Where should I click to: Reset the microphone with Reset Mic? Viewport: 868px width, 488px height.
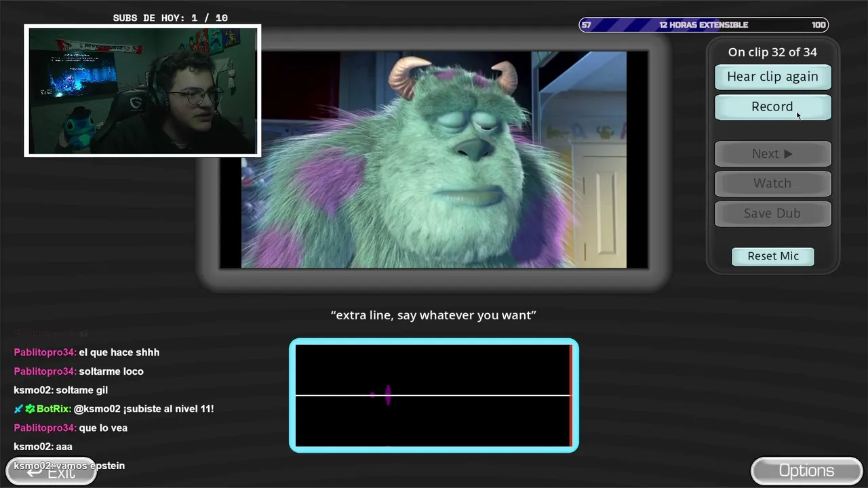(x=773, y=256)
